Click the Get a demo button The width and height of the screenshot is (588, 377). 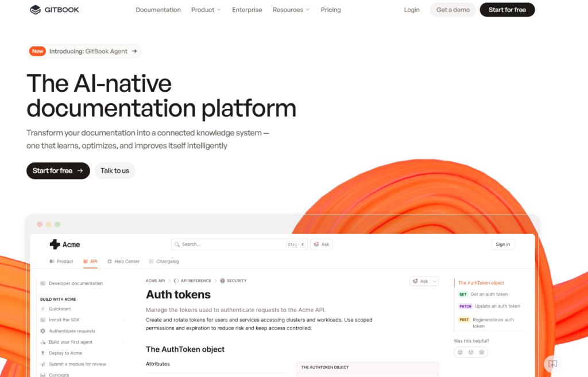point(452,10)
